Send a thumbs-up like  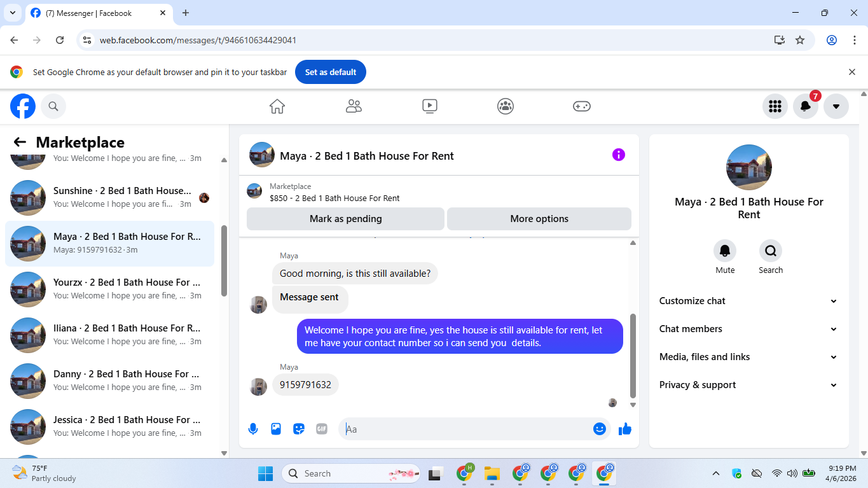(x=625, y=429)
